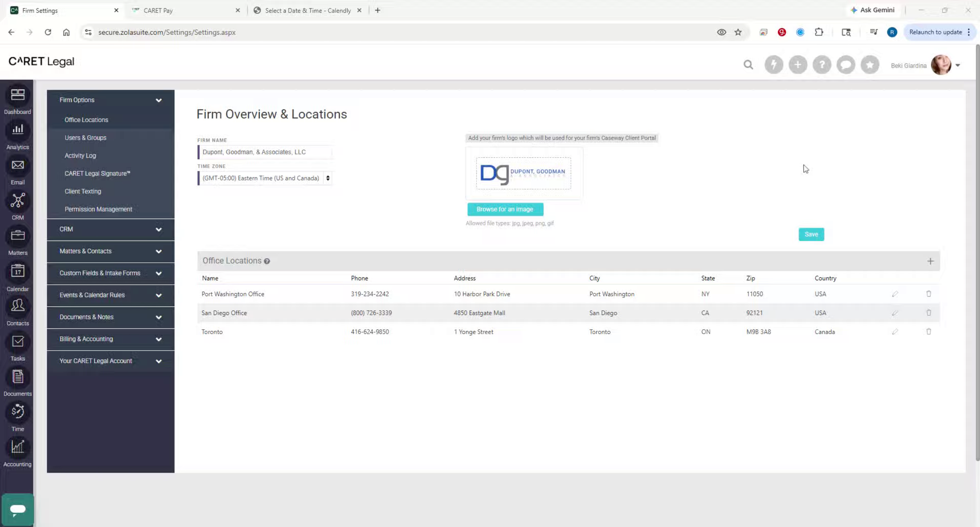Delete the San Diego Office row
The height and width of the screenshot is (527, 980).
coord(929,313)
